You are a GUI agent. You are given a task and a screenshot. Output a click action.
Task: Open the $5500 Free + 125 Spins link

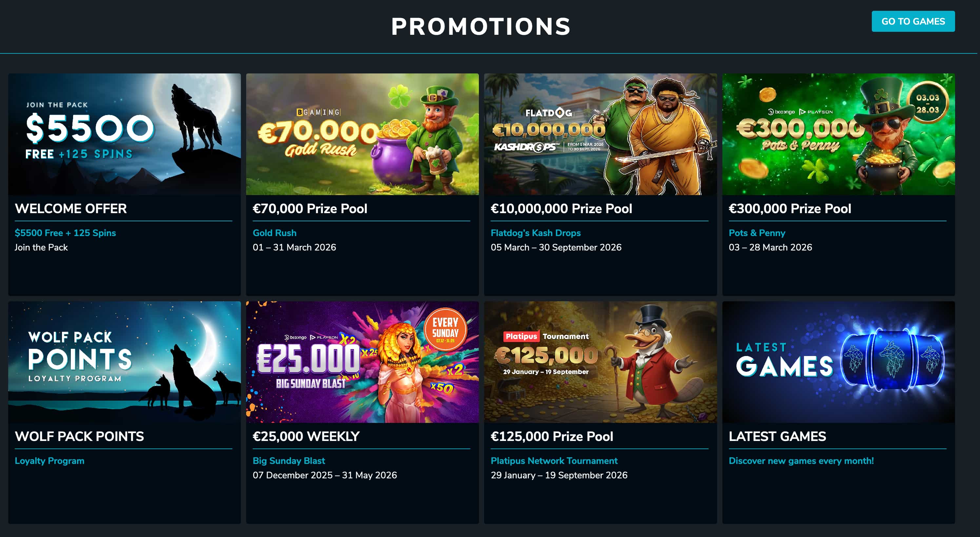(66, 232)
